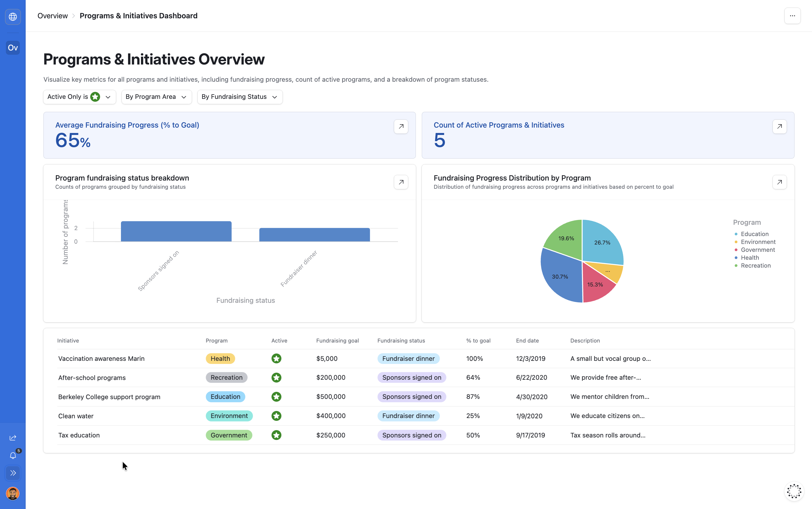This screenshot has height=509, width=812.
Task: Go to Overview breadcrumb link
Action: (52, 16)
